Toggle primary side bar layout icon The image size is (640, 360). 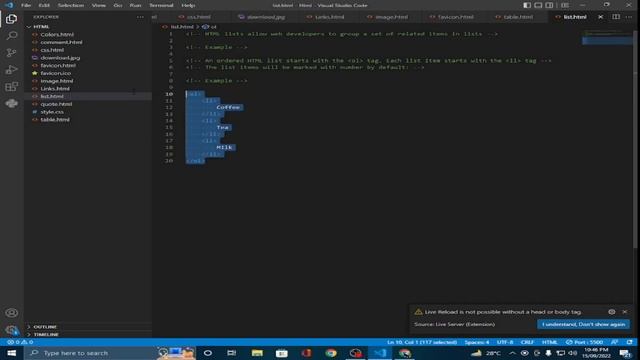coord(527,5)
